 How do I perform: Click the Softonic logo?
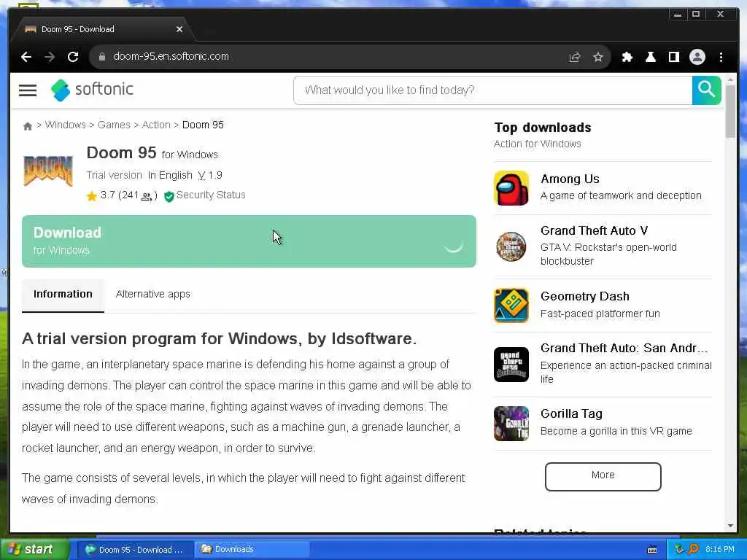(93, 90)
